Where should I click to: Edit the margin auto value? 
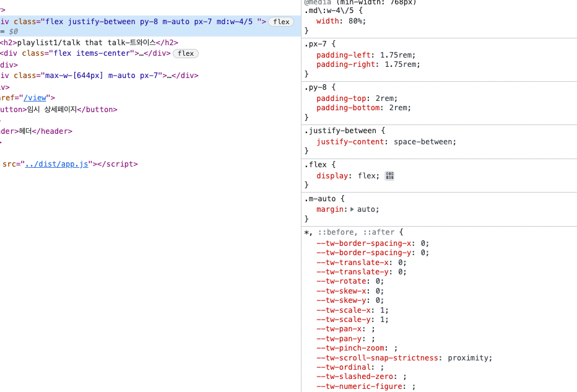coord(366,209)
